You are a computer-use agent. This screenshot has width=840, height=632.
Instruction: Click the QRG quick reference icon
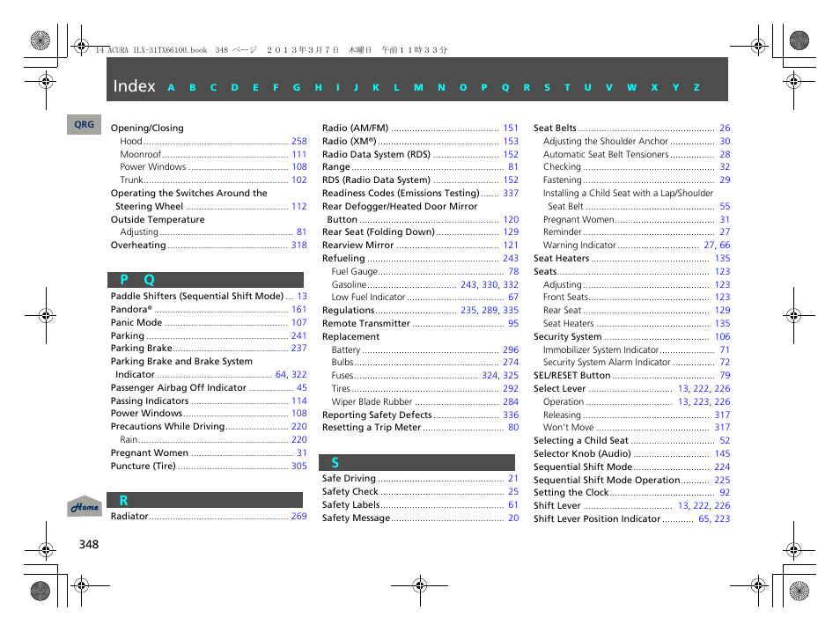pos(85,124)
